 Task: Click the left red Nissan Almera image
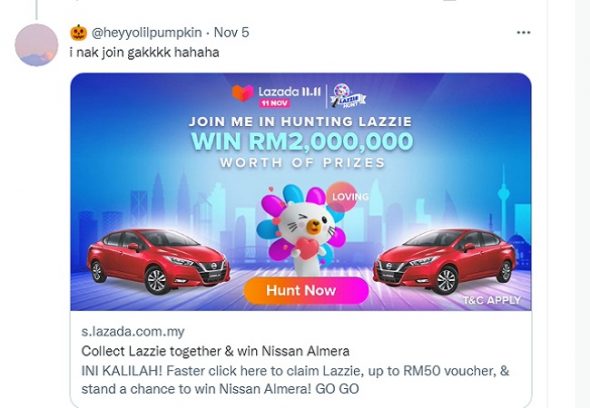tap(158, 260)
